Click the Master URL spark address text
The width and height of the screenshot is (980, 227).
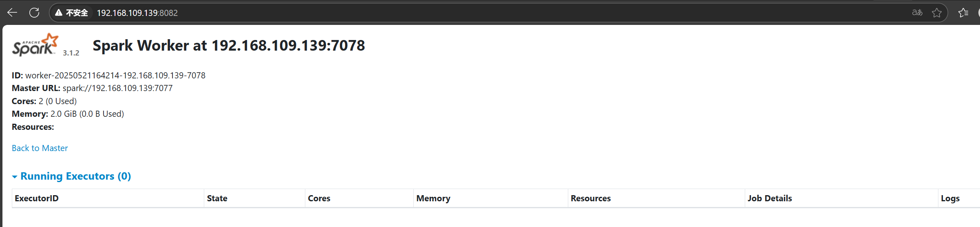click(117, 88)
